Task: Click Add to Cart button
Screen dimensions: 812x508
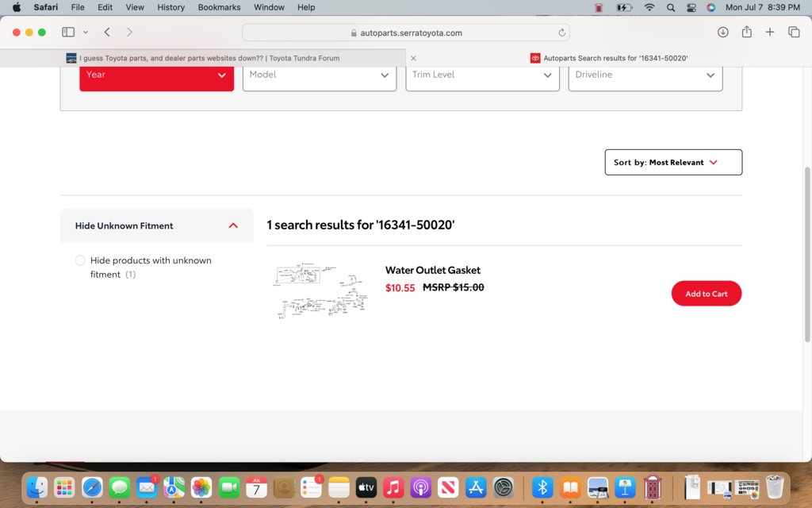Action: click(707, 294)
